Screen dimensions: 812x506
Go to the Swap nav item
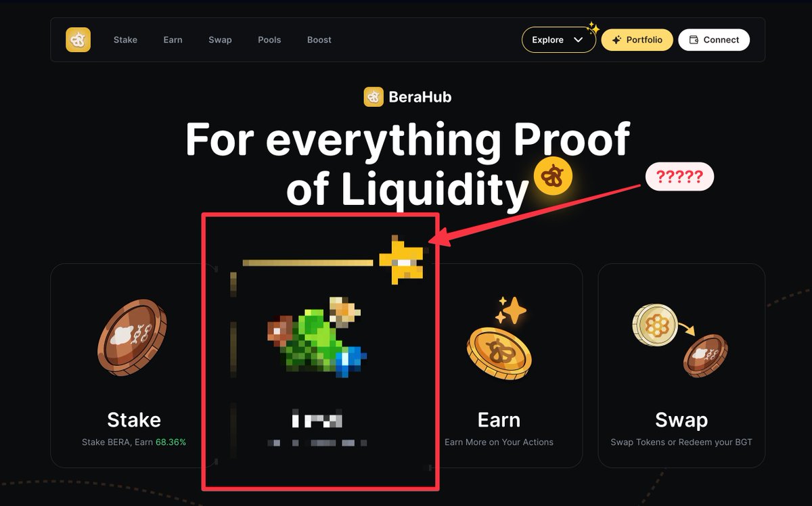pyautogui.click(x=220, y=40)
